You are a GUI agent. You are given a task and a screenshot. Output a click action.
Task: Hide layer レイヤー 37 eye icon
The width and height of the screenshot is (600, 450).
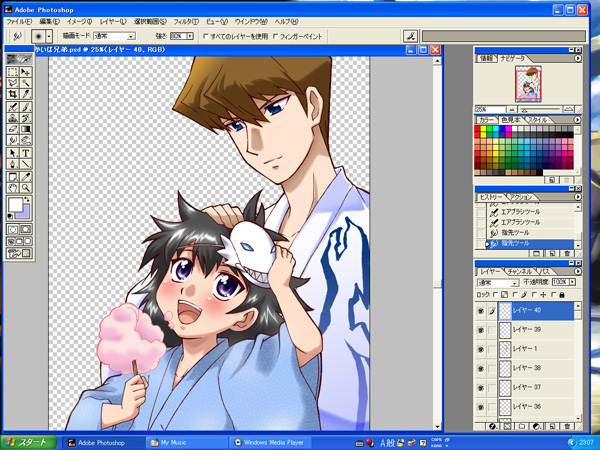(x=481, y=388)
